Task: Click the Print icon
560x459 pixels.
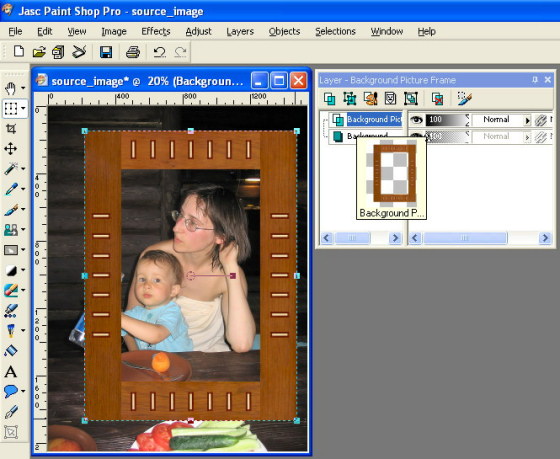Action: coord(132,52)
